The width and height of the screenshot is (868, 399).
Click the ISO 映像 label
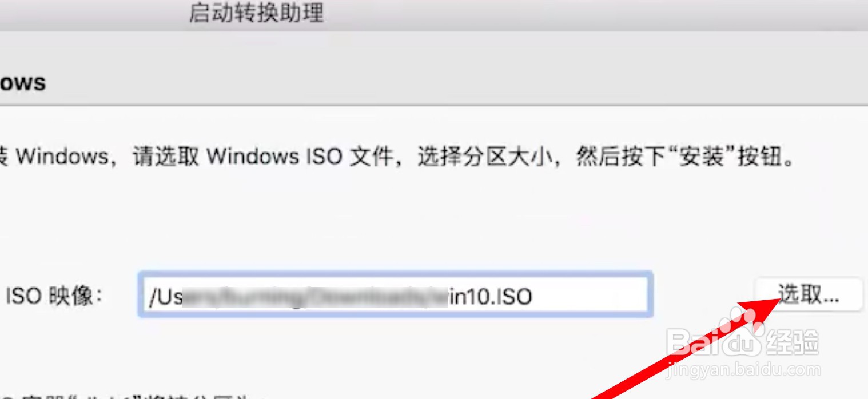pos(54,296)
